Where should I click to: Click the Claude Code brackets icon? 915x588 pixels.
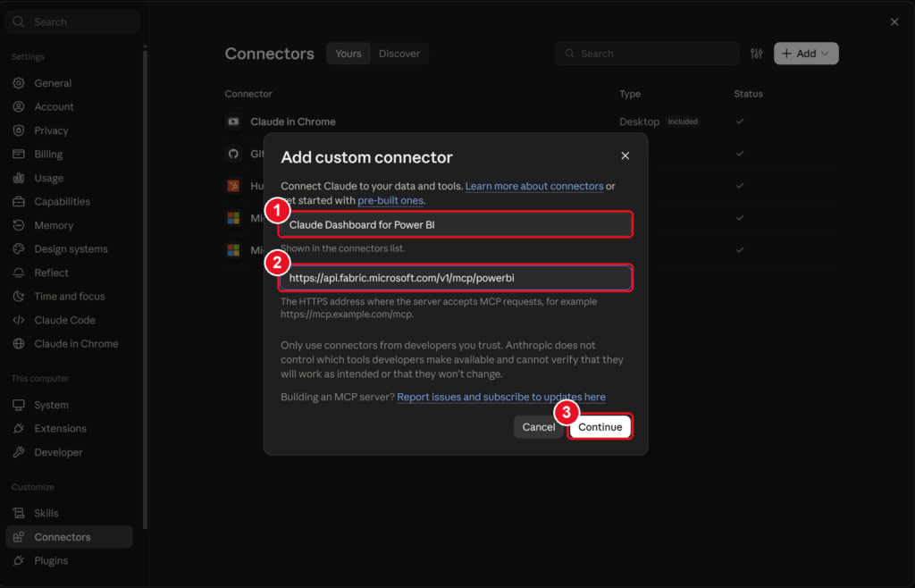tap(19, 320)
